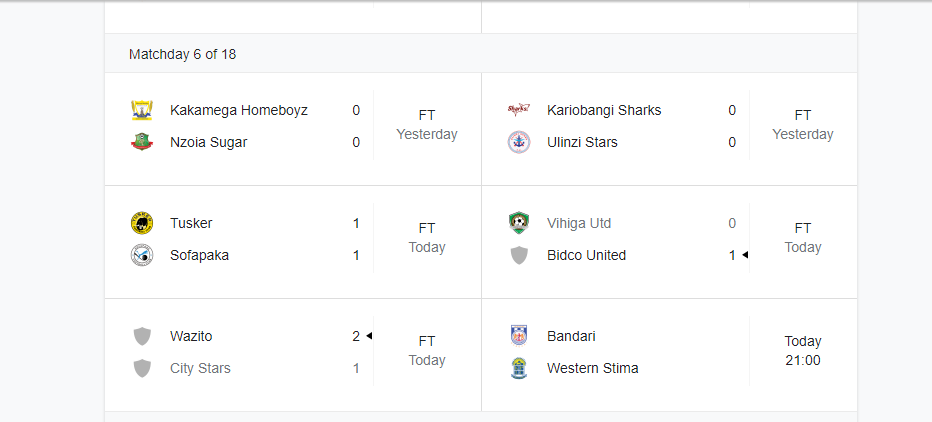Click the Matchday 6 of 18 header

[182, 54]
